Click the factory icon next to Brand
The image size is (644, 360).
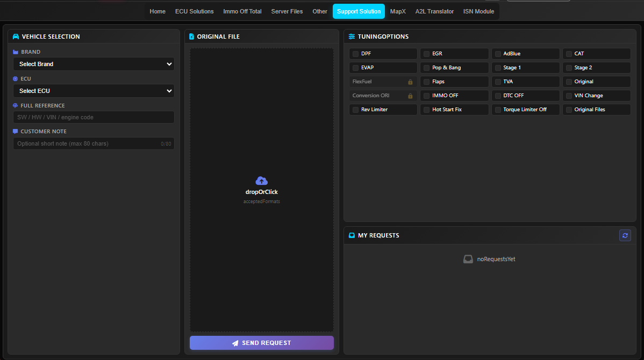coord(16,52)
